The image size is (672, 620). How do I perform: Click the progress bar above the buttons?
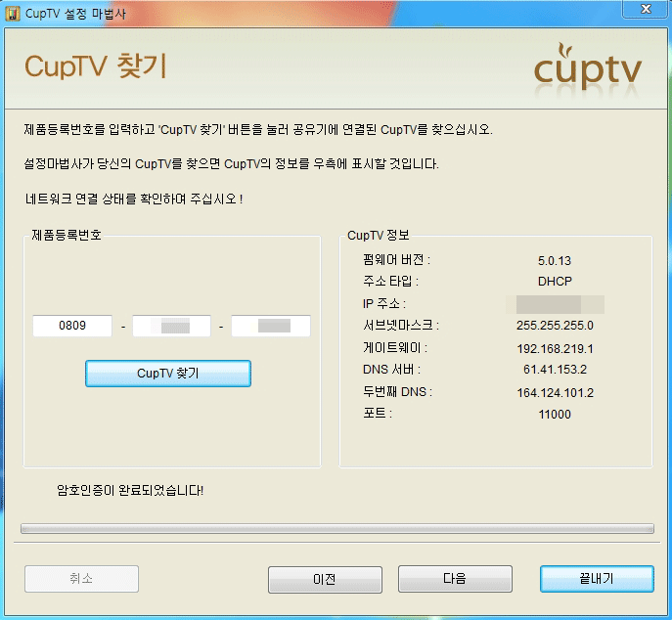point(337,529)
